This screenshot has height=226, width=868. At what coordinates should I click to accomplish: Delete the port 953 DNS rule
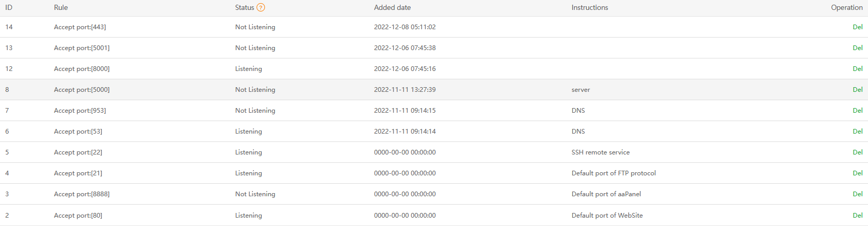857,111
